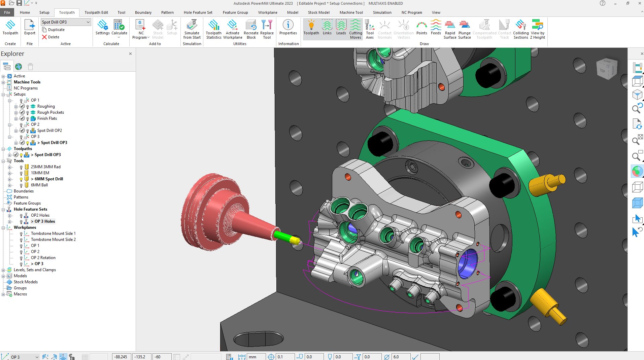Toggle the lightbulb next to Roughing toolpath
This screenshot has height=360, width=644.
[28, 106]
